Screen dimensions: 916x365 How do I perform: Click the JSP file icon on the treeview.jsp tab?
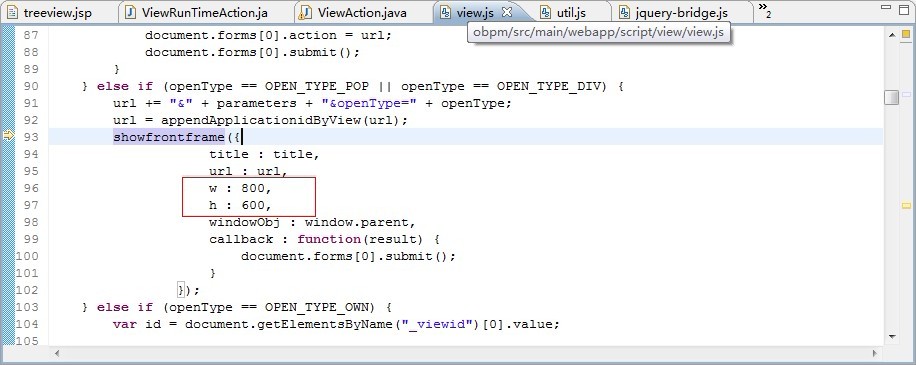click(x=12, y=12)
